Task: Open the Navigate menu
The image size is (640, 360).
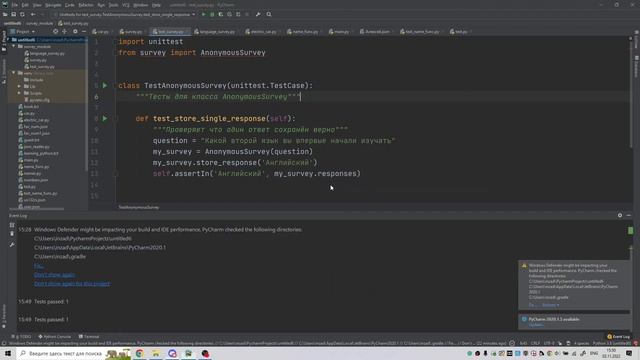Action: click(53, 5)
